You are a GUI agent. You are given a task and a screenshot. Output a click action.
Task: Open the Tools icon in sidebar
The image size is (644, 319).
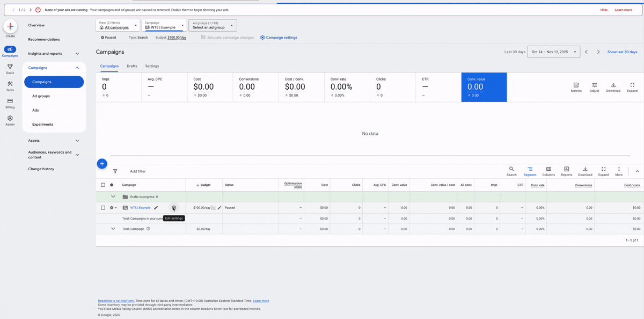point(10,84)
